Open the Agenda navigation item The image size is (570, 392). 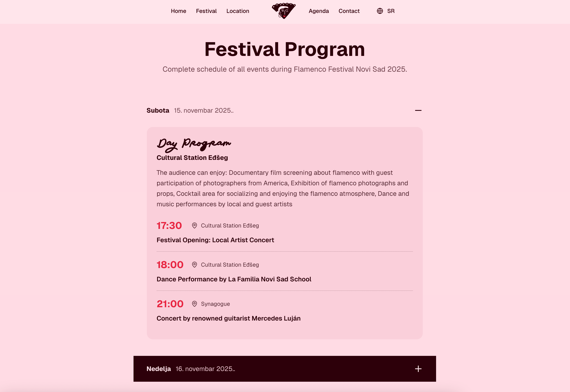pos(319,11)
